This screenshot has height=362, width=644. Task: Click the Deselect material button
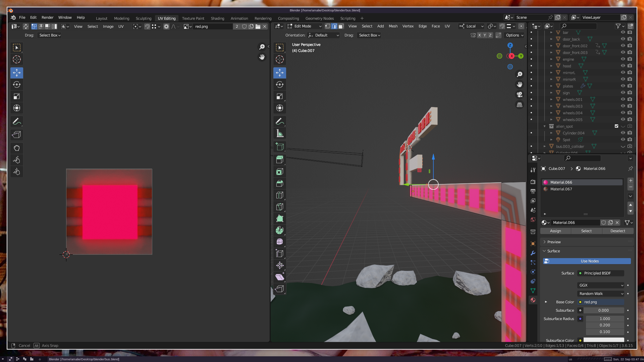point(618,231)
